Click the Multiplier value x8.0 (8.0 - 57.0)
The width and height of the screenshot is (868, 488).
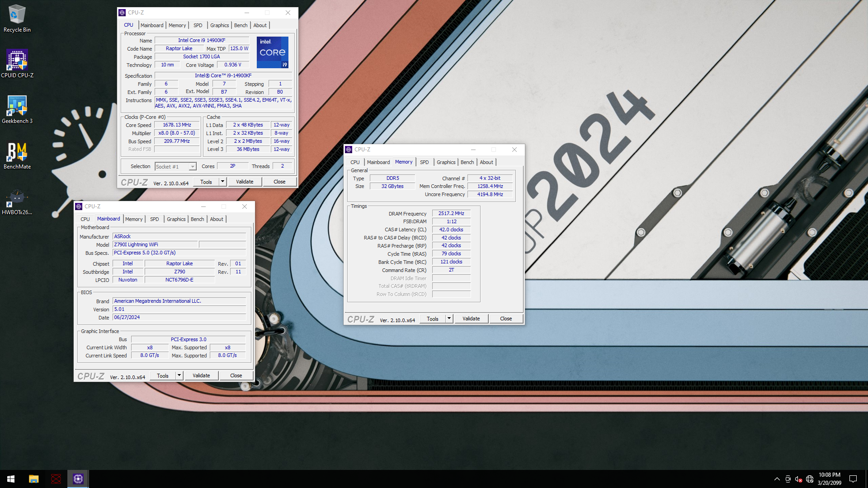coord(177,133)
